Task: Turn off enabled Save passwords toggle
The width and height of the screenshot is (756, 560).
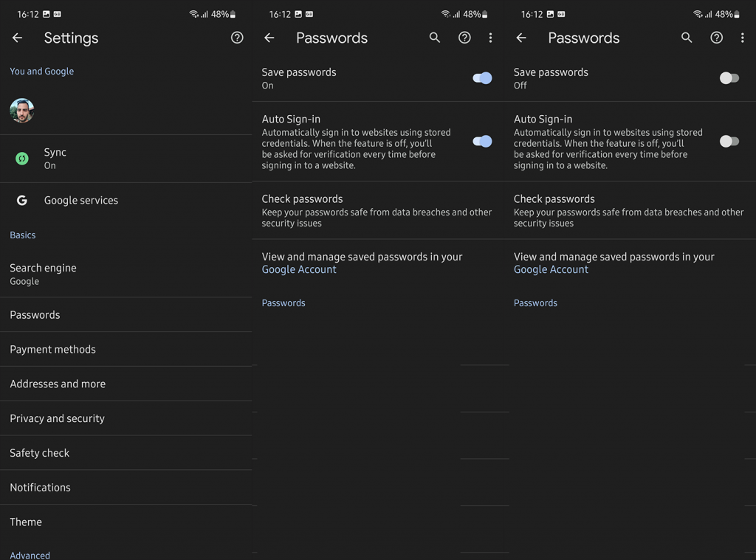Action: [482, 78]
